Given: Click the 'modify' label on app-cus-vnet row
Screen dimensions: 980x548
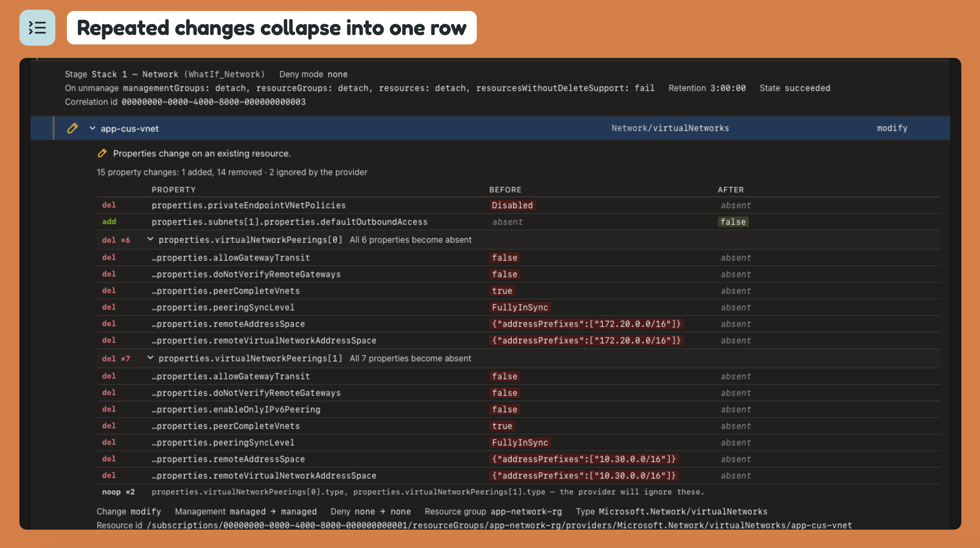Looking at the screenshot, I should pos(892,128).
